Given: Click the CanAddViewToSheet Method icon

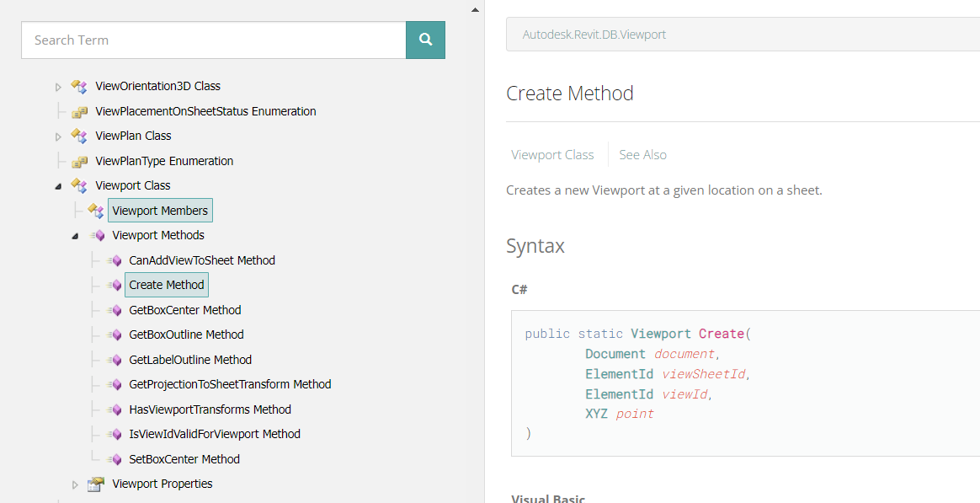Looking at the screenshot, I should [x=115, y=260].
